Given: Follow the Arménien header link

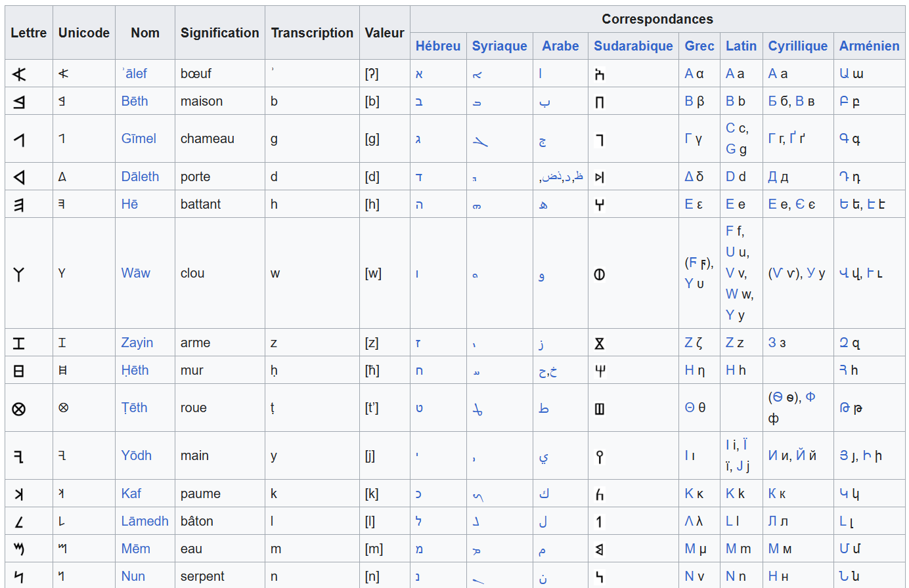Looking at the screenshot, I should coord(869,46).
